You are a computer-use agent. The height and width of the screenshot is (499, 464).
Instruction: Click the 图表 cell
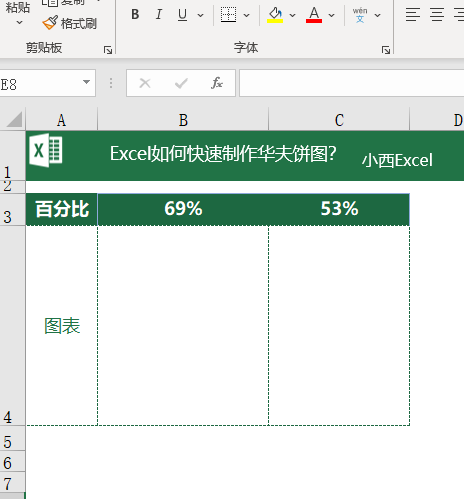[x=62, y=326]
